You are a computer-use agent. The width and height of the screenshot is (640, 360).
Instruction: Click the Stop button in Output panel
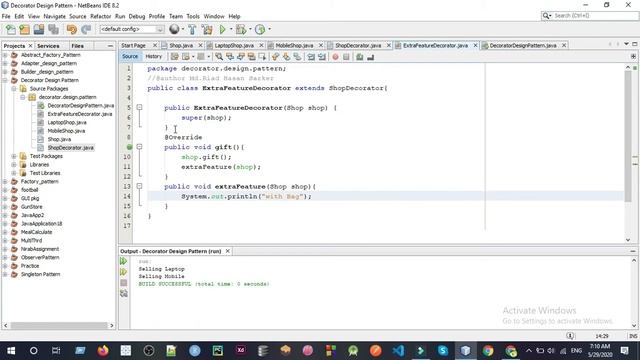click(124, 283)
